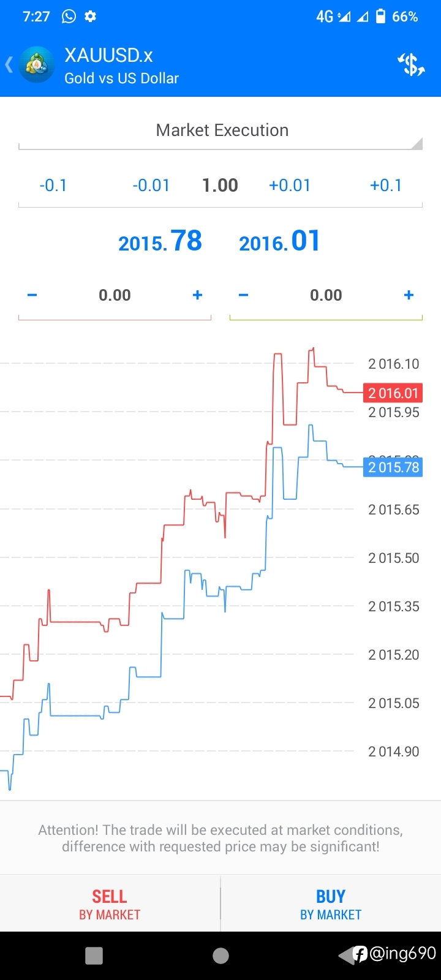Select the take profit 0.00 value field

coord(326,295)
